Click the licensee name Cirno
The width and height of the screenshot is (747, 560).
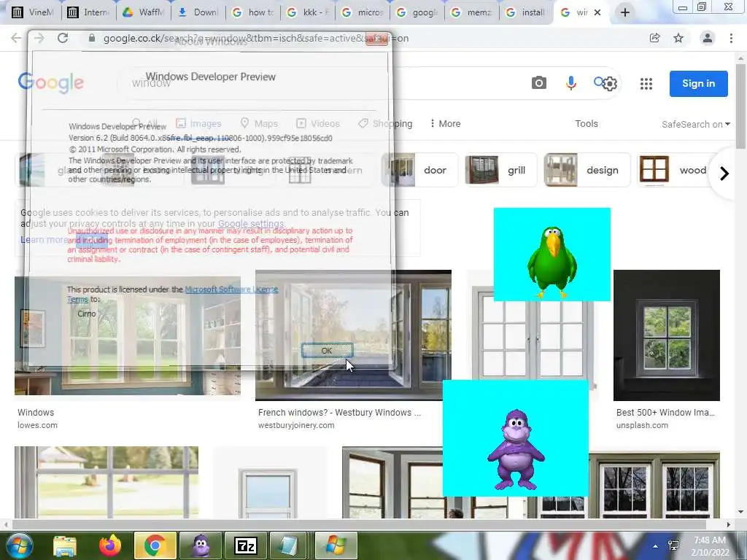[x=87, y=314]
